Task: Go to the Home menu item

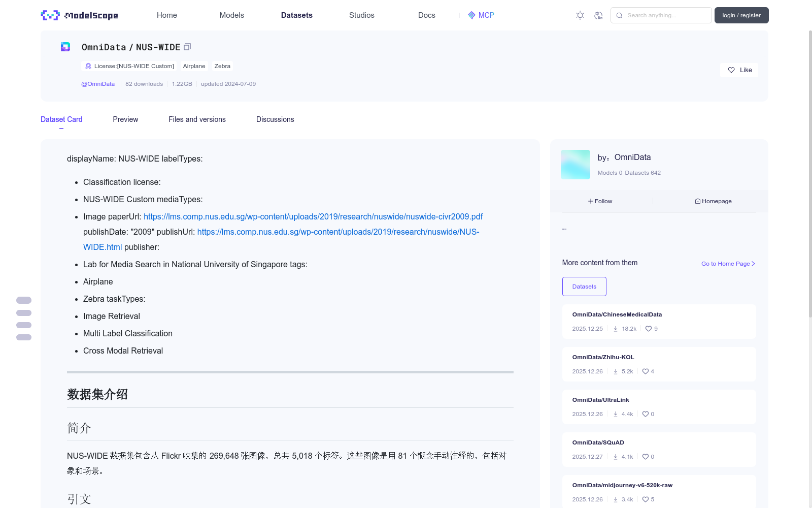Action: click(167, 15)
